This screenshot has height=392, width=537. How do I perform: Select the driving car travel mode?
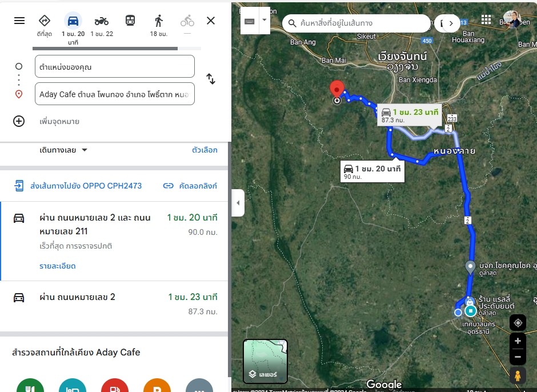[x=73, y=21]
